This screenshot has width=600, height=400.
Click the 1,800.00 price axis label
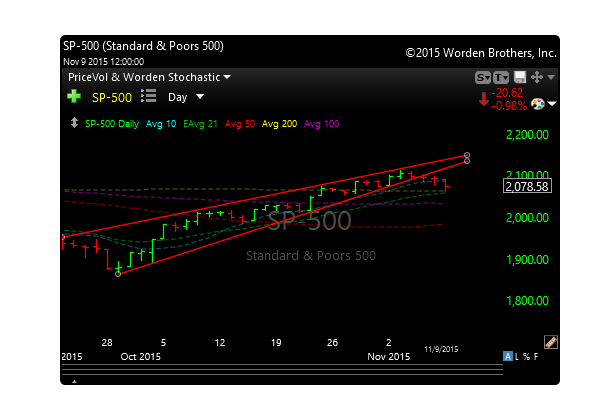(x=527, y=301)
